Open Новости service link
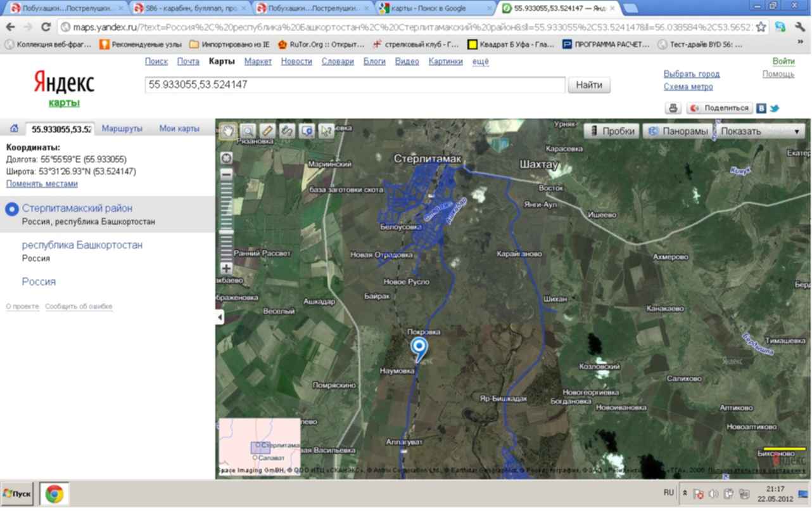Screen dimensions: 812x511 (x=296, y=61)
